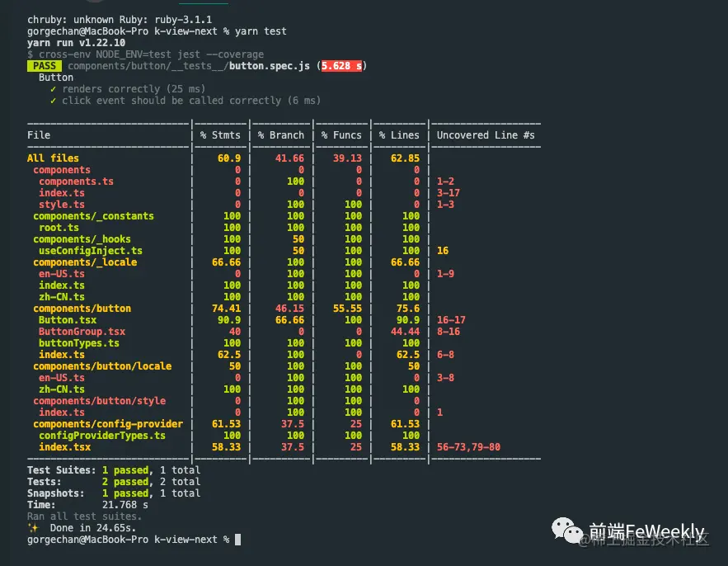Select the components/button folder row
728x566 pixels.
click(82, 309)
